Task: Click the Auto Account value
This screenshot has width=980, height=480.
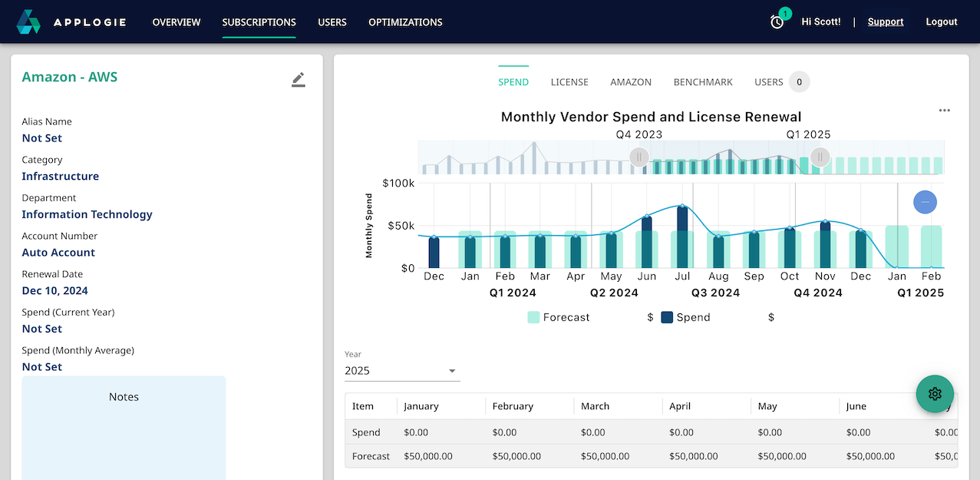Action: (x=59, y=253)
